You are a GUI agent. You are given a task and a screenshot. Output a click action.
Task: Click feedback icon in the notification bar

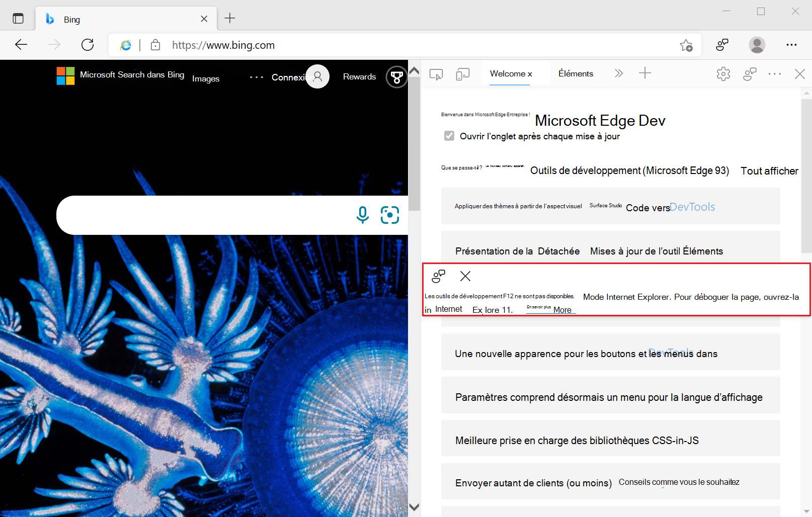click(x=438, y=276)
